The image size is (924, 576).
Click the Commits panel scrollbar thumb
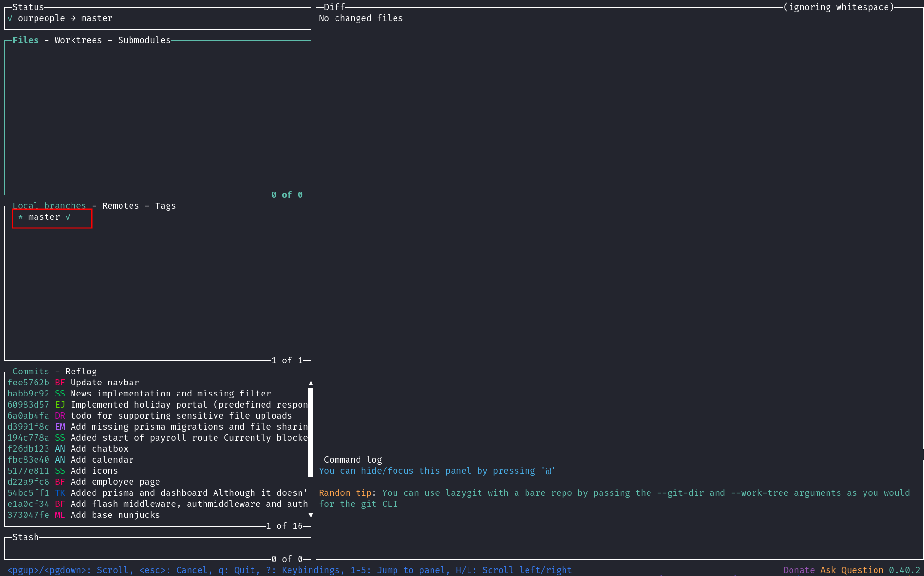(311, 432)
